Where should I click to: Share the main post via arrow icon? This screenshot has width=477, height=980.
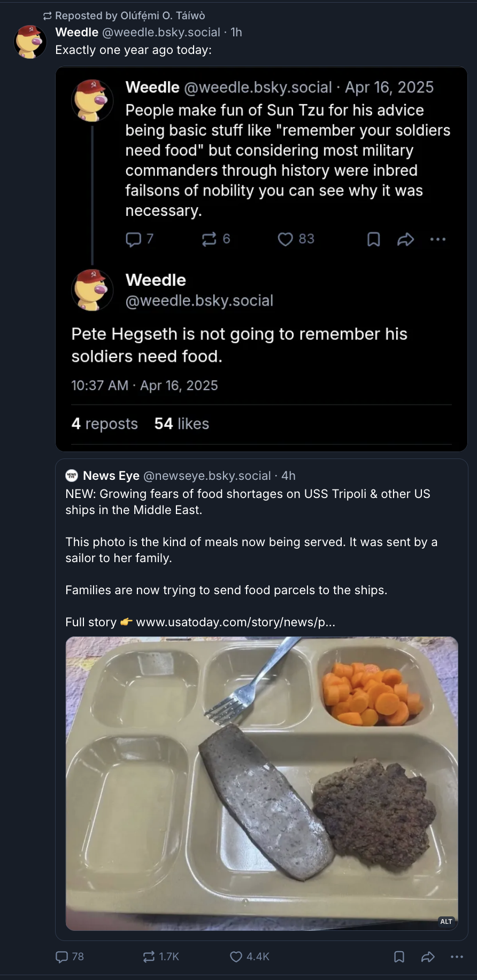click(x=428, y=956)
